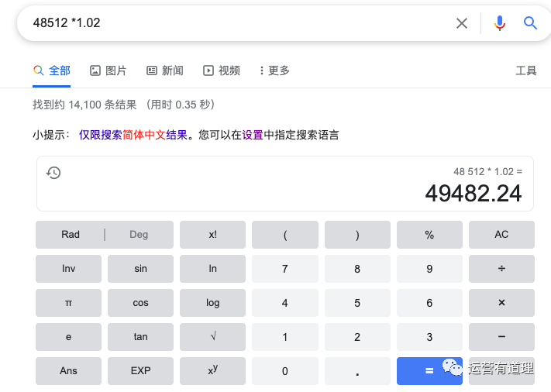Click the number 5 key

pos(357,303)
